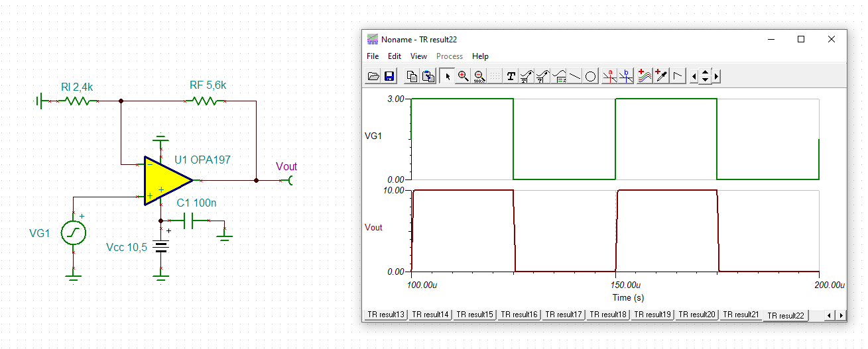Maximize the TR result22 window
This screenshot has height=349, width=868.
pos(800,39)
